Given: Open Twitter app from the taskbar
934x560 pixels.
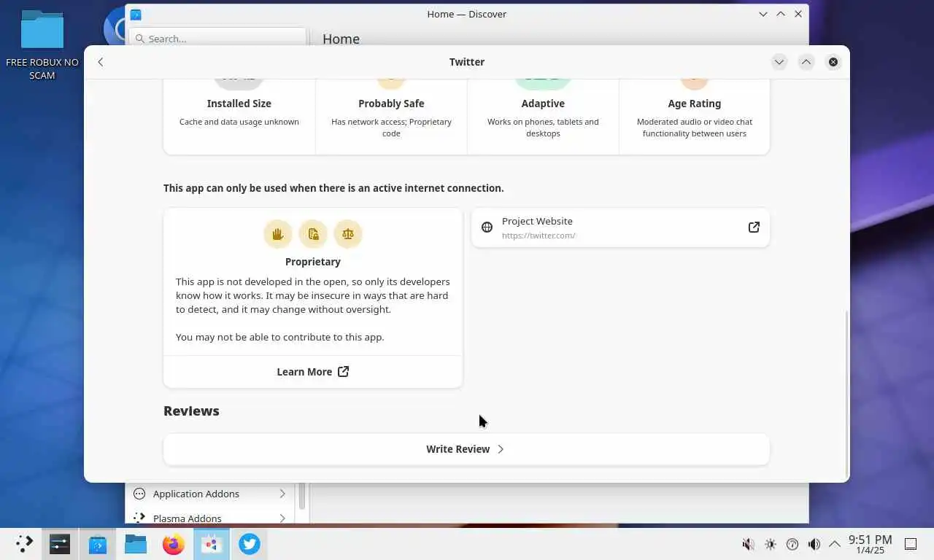Looking at the screenshot, I should click(250, 544).
